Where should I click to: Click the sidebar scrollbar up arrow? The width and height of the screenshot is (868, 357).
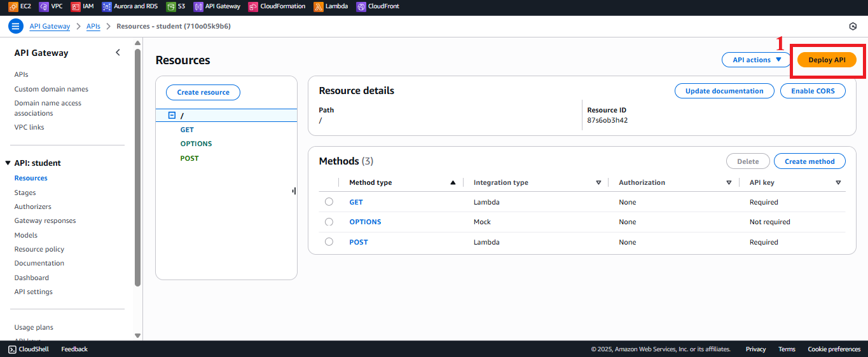137,43
